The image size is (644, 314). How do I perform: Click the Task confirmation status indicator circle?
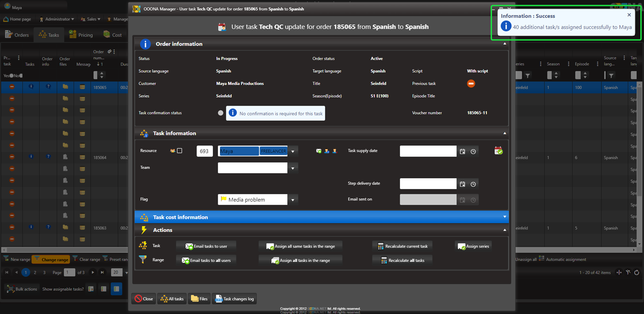(220, 113)
